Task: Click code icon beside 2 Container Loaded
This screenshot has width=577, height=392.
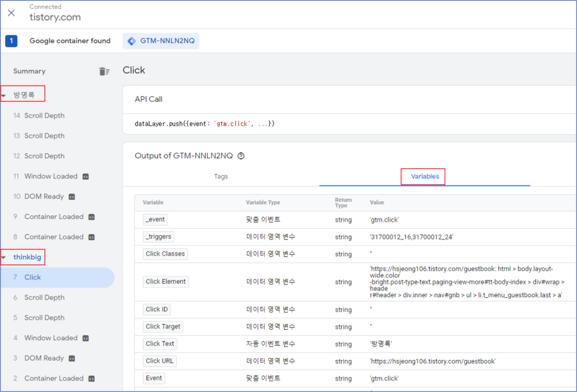Action: (92, 379)
